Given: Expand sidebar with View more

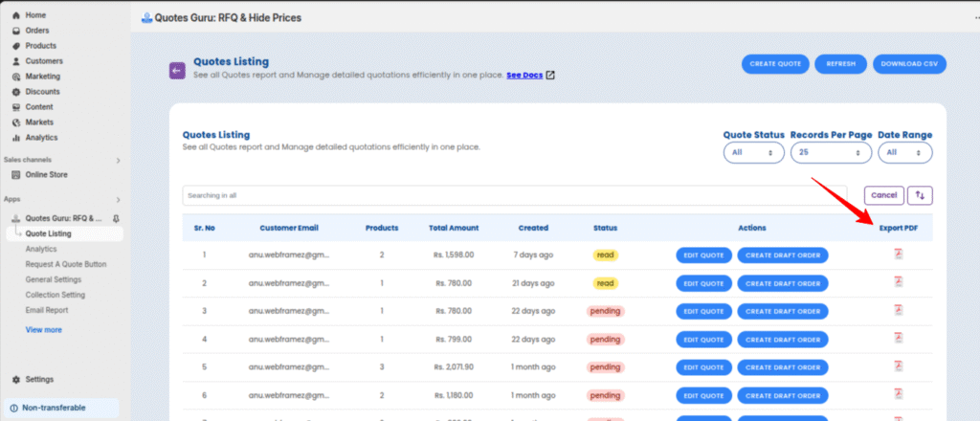Looking at the screenshot, I should click(44, 330).
